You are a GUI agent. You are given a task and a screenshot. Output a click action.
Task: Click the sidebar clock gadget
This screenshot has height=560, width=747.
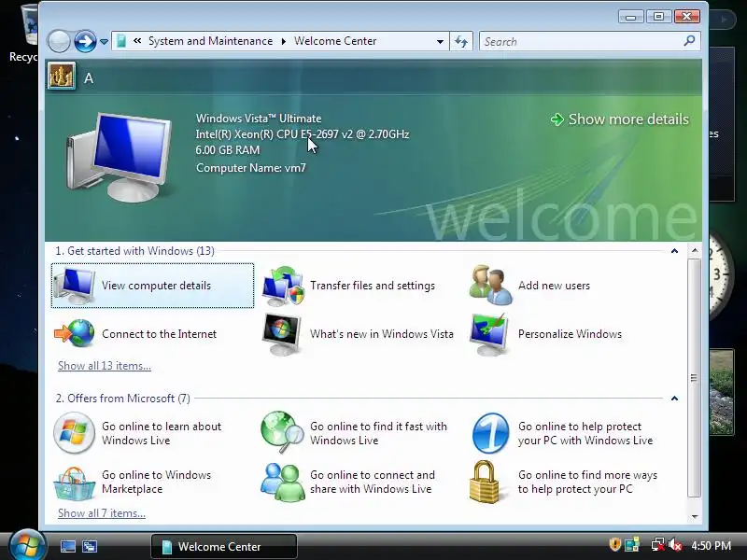point(721,276)
